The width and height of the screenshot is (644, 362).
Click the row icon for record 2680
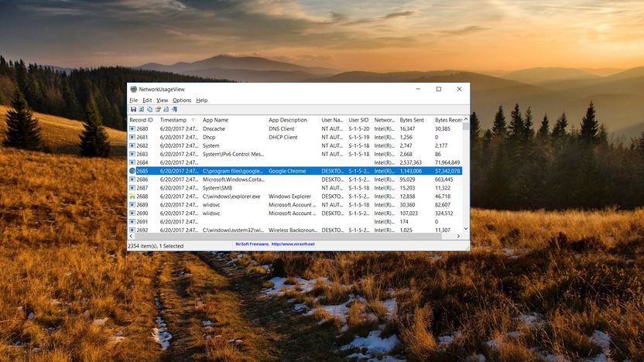[x=132, y=129]
